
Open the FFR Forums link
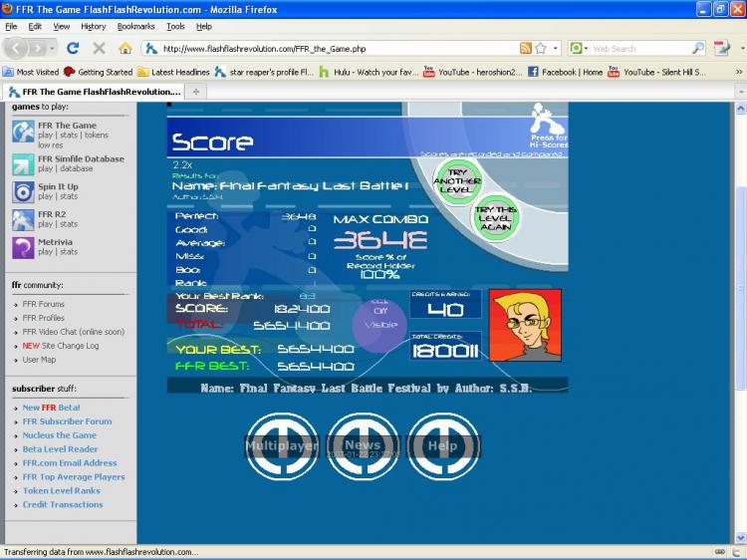(44, 304)
